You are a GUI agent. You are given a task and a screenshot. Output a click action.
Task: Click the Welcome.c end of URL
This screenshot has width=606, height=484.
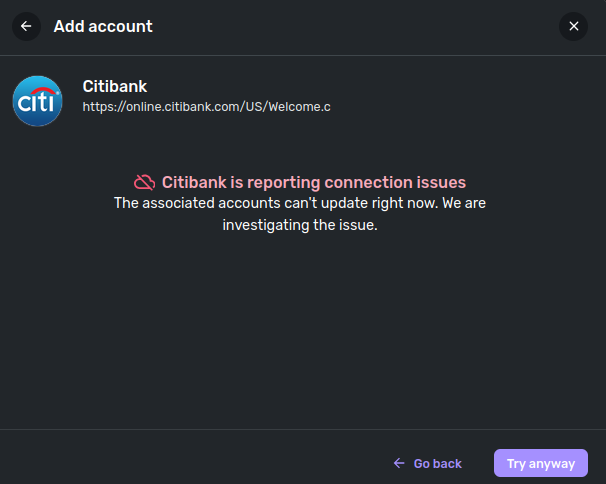tap(300, 107)
